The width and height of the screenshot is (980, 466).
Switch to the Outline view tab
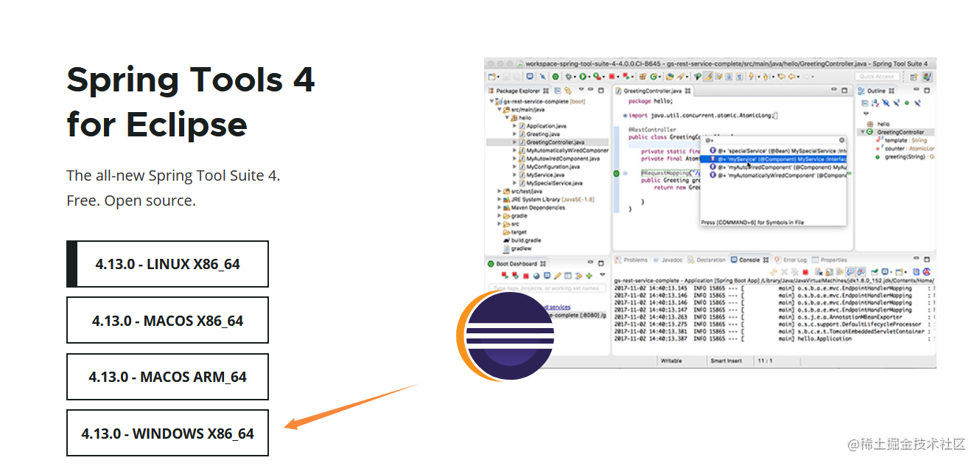point(875,91)
